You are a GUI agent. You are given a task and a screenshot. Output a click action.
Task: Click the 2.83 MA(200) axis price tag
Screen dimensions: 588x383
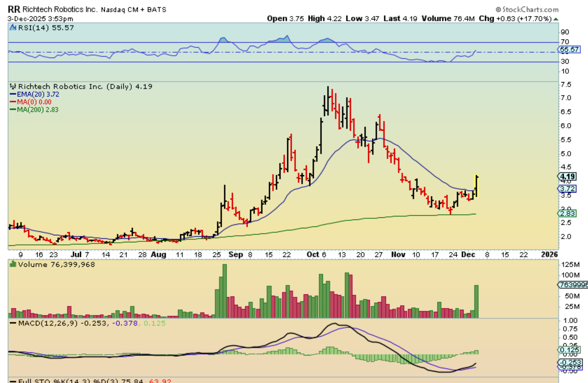567,213
